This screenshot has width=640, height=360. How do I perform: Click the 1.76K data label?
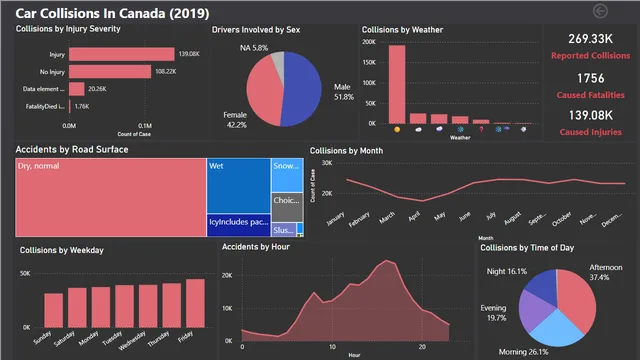coord(82,107)
